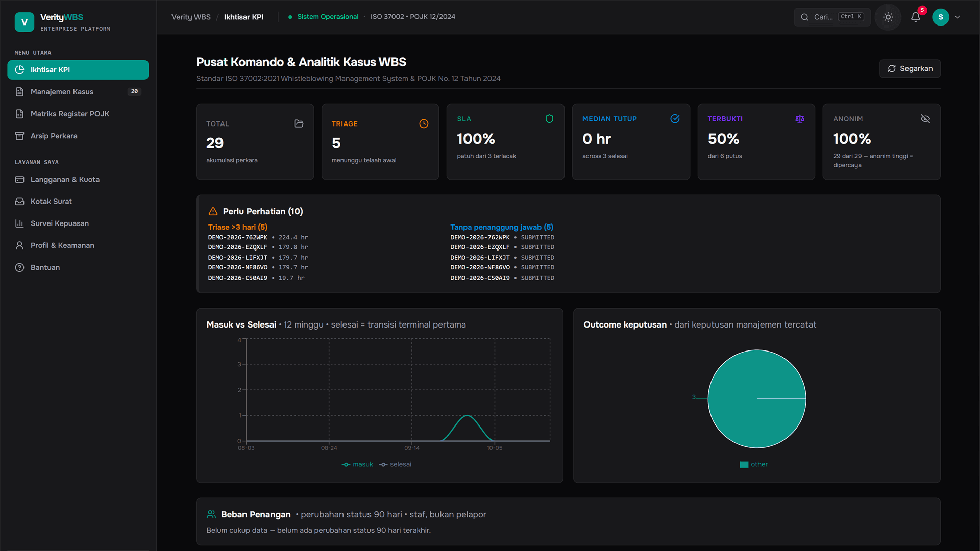This screenshot has width=980, height=551.
Task: Click the Verity WBS breadcrumb link
Action: tap(191, 17)
